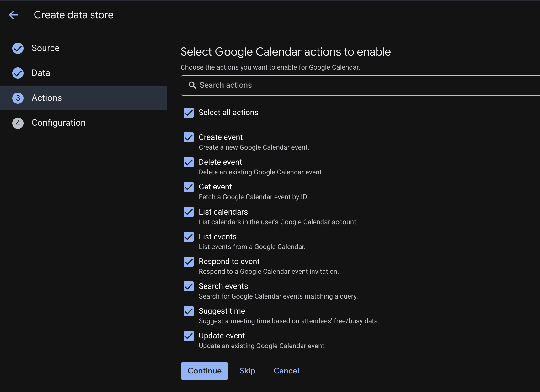540x392 pixels.
Task: Click 'Update an existing Google Calendar event.' description
Action: pyautogui.click(x=262, y=346)
